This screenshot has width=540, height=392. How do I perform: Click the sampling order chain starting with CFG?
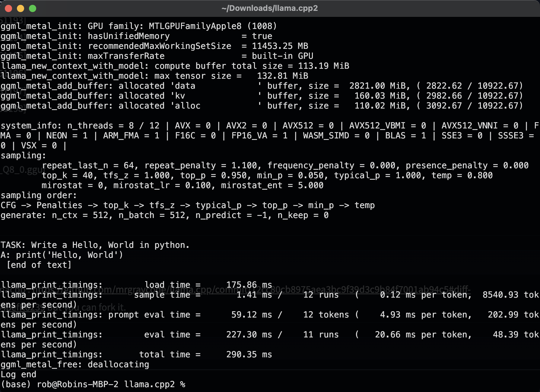point(187,205)
